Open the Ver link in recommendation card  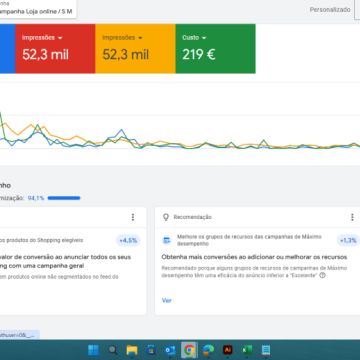pyautogui.click(x=167, y=300)
